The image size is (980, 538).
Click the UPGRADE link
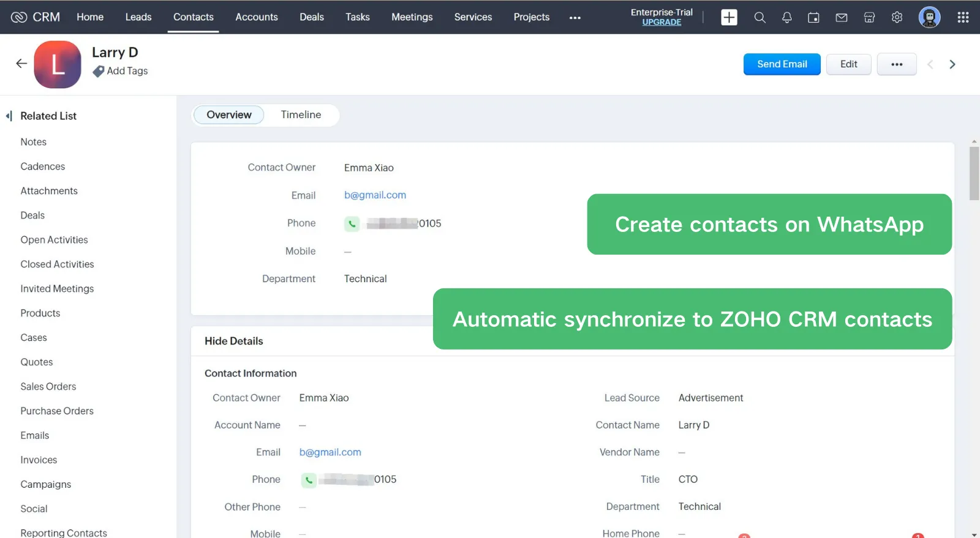point(661,23)
